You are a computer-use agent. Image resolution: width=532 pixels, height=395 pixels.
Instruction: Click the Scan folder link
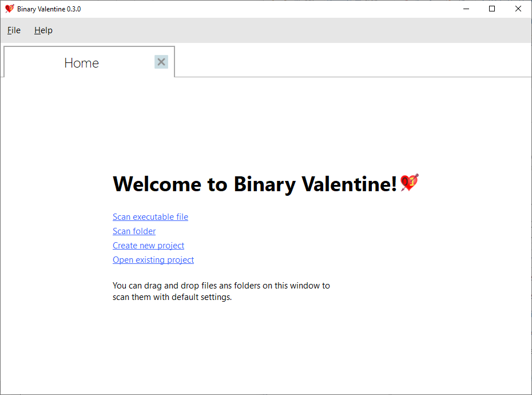134,231
